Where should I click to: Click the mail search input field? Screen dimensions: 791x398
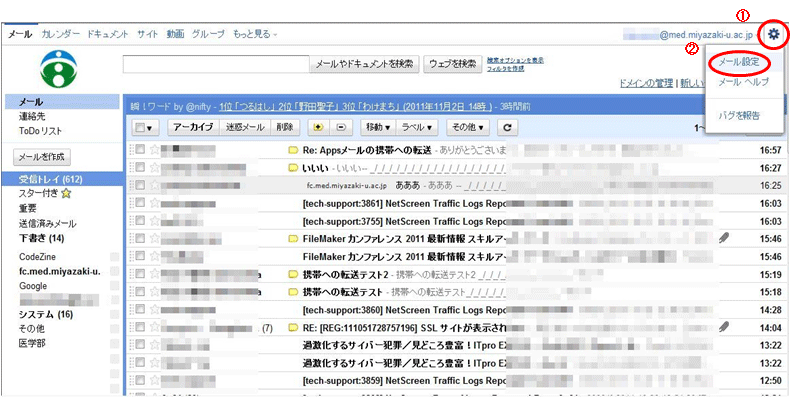[216, 64]
